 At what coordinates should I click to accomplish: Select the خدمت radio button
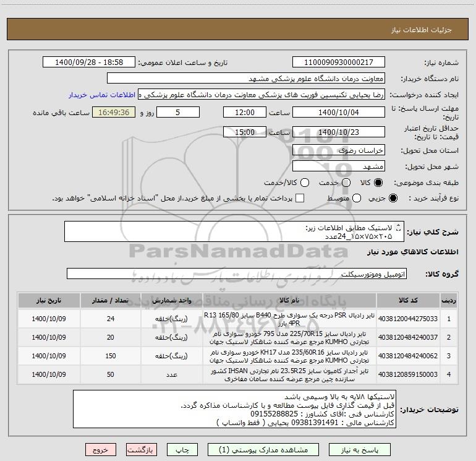[346, 183]
